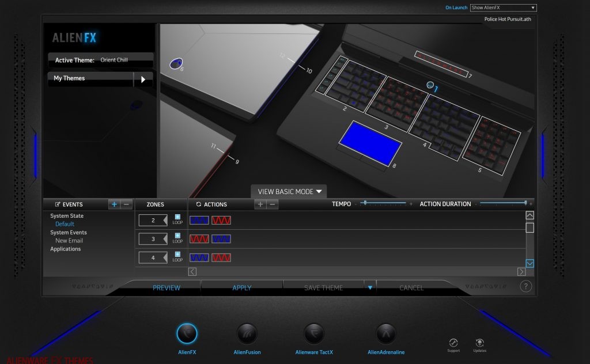Select keyboard zone 5 numpad on laptop
This screenshot has width=590, height=364.
click(492, 146)
